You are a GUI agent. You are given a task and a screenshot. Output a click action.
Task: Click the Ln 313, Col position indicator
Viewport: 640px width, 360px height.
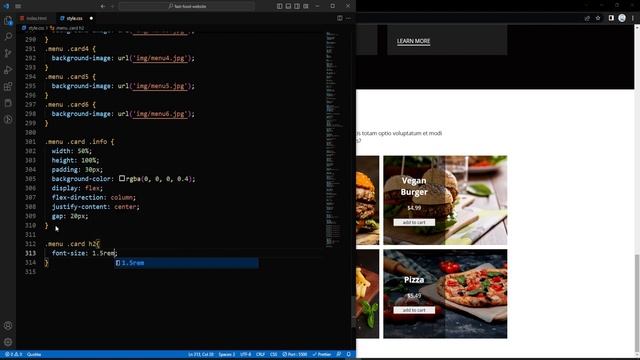coord(201,354)
